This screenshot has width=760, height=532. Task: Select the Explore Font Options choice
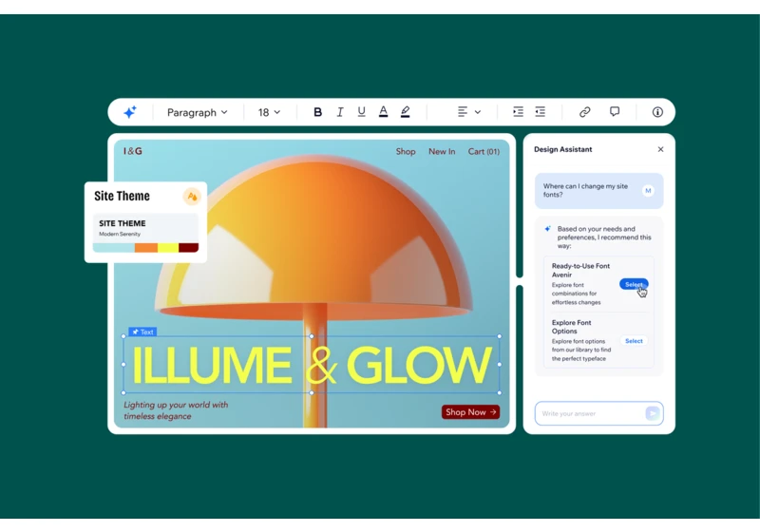tap(634, 341)
